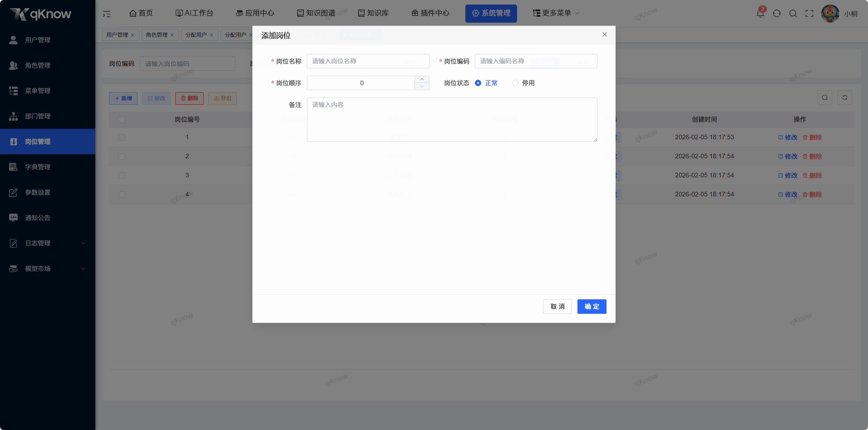
Task: Select 岗位管理 in the sidebar
Action: pos(48,142)
